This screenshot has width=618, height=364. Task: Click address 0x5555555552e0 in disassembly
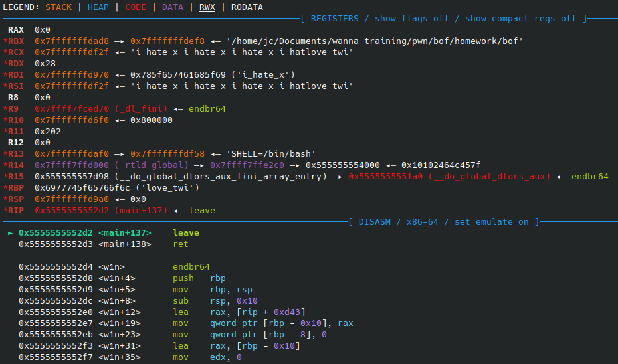pos(56,312)
